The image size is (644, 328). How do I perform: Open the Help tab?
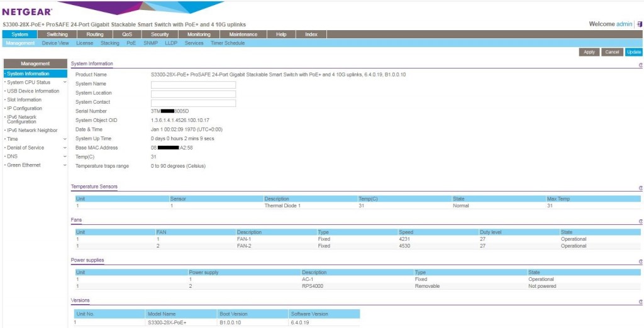click(x=281, y=35)
